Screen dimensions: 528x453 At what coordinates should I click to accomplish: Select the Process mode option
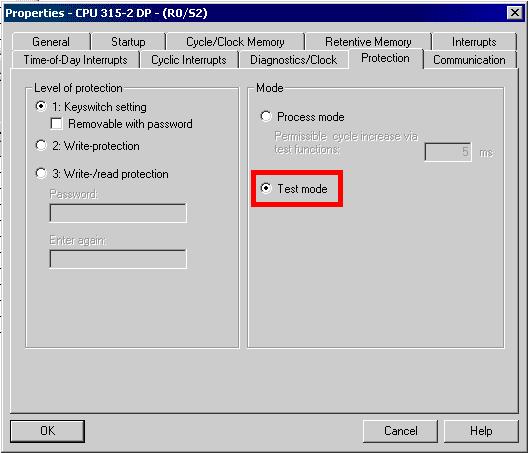coord(266,117)
